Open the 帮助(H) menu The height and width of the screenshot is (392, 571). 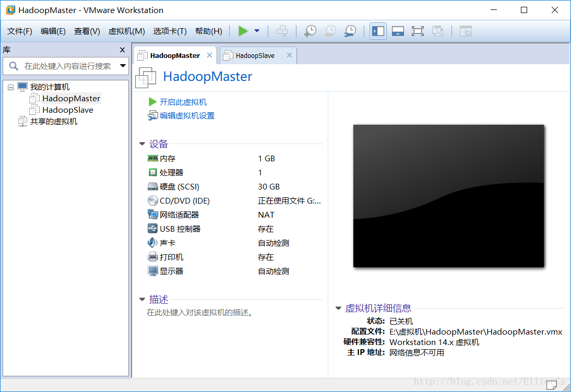209,31
